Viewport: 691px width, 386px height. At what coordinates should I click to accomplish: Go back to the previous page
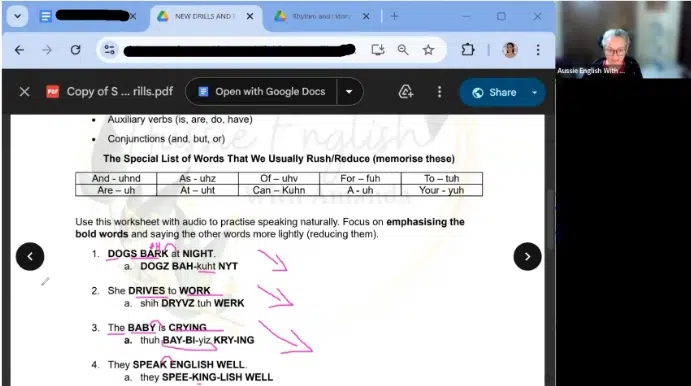(19, 50)
